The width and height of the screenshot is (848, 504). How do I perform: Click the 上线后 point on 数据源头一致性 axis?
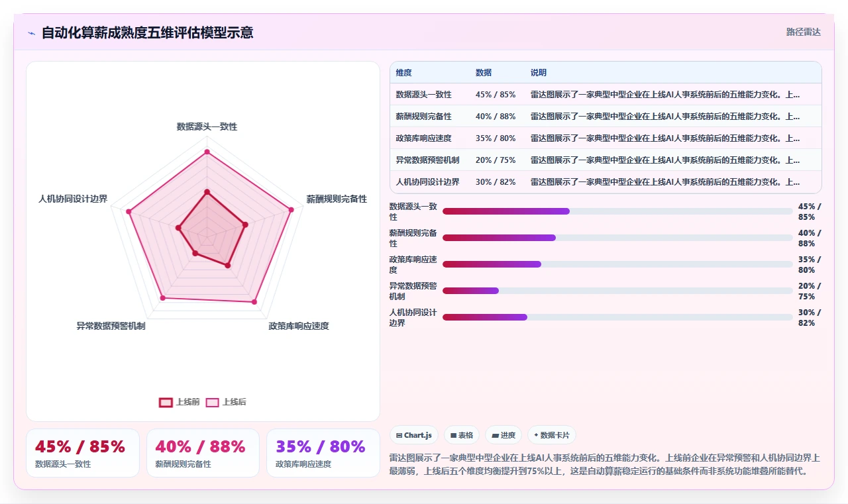pos(207,152)
